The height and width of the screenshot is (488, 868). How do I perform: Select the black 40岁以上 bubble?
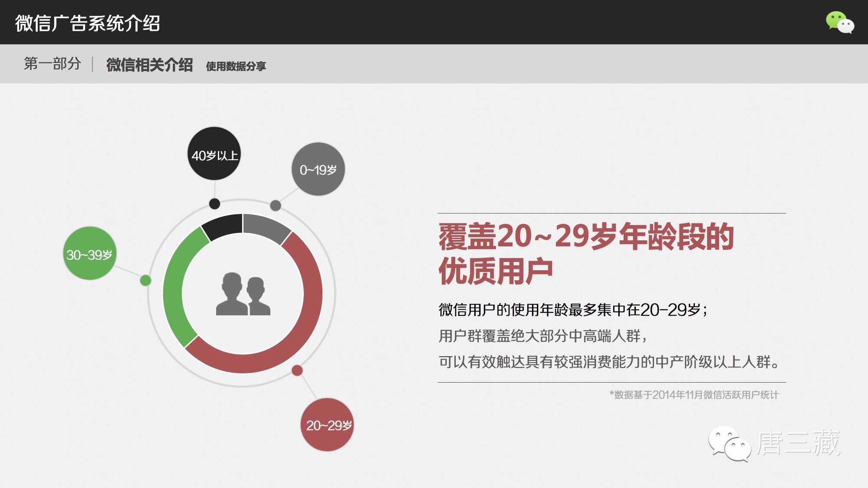tap(214, 154)
